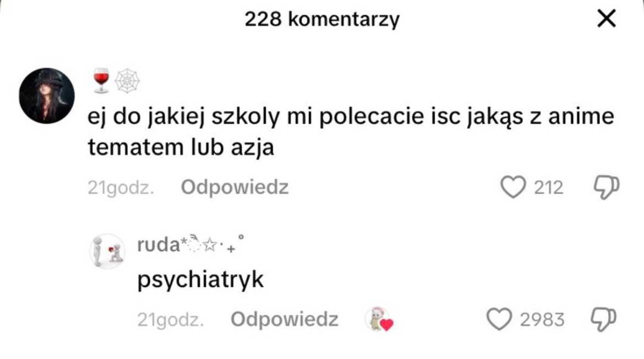Click the spider web emoji in username
The image size is (644, 359).
(x=127, y=81)
